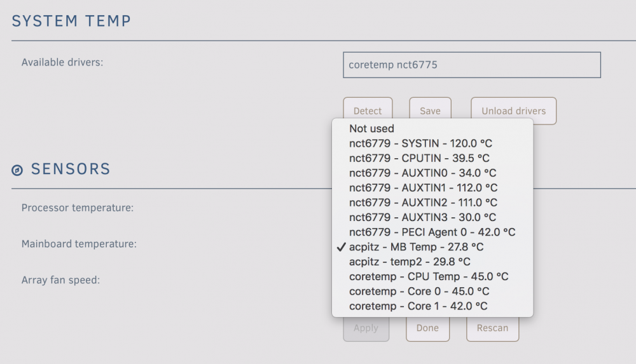Click the Available drivers label
This screenshot has height=364, width=636.
(62, 62)
